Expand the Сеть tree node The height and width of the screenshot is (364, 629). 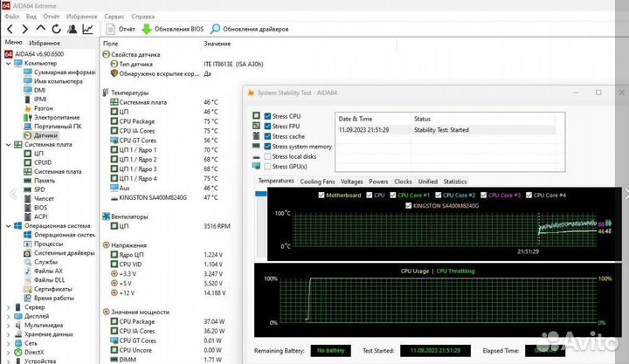point(8,343)
